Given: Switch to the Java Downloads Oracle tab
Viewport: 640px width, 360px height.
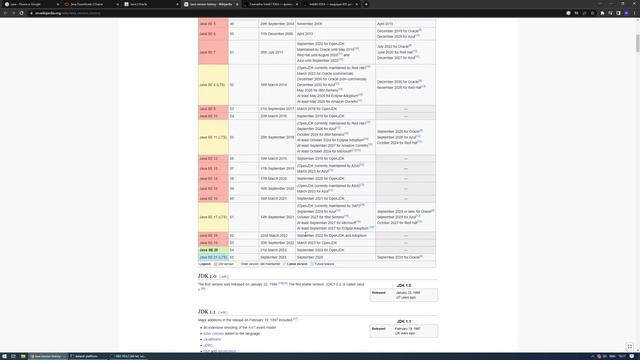Looking at the screenshot, I should [91, 4].
